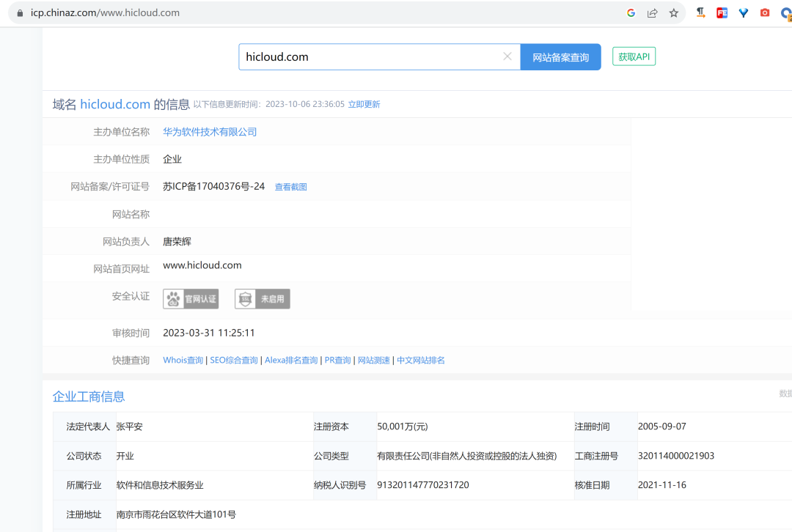792x532 pixels.
Task: Select taxpayer ID 913201147770231720
Action: coord(423,486)
